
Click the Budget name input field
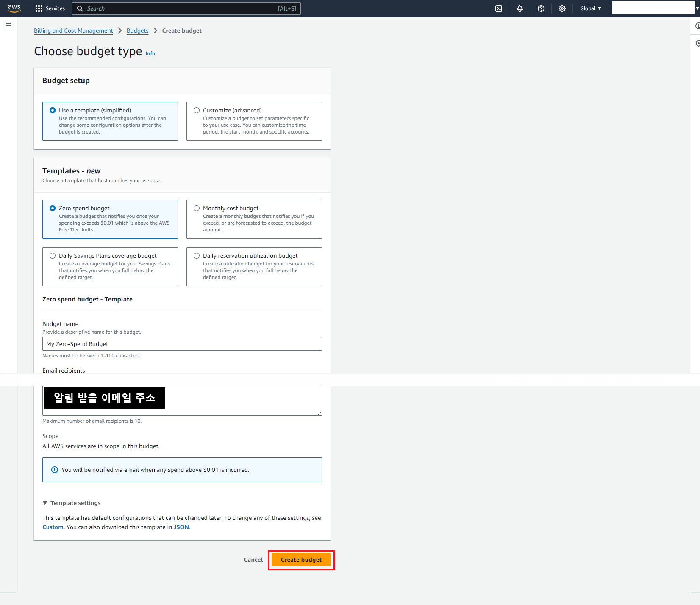pyautogui.click(x=182, y=344)
